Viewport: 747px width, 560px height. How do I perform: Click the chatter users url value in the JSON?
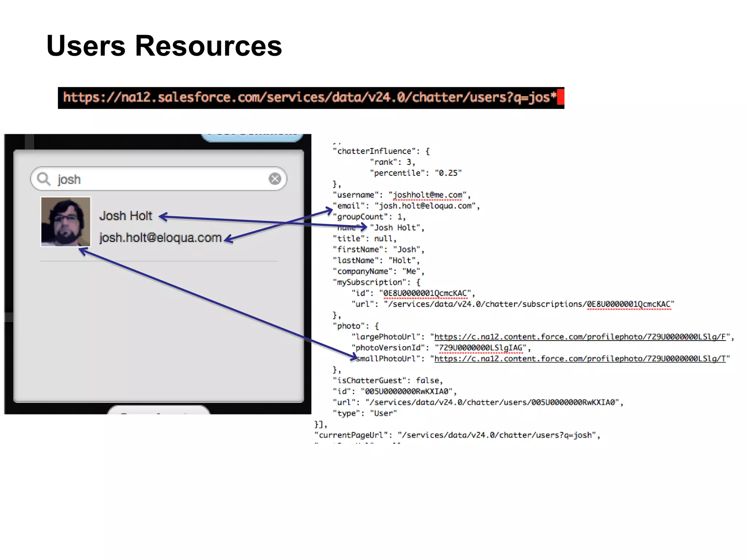(x=492, y=402)
